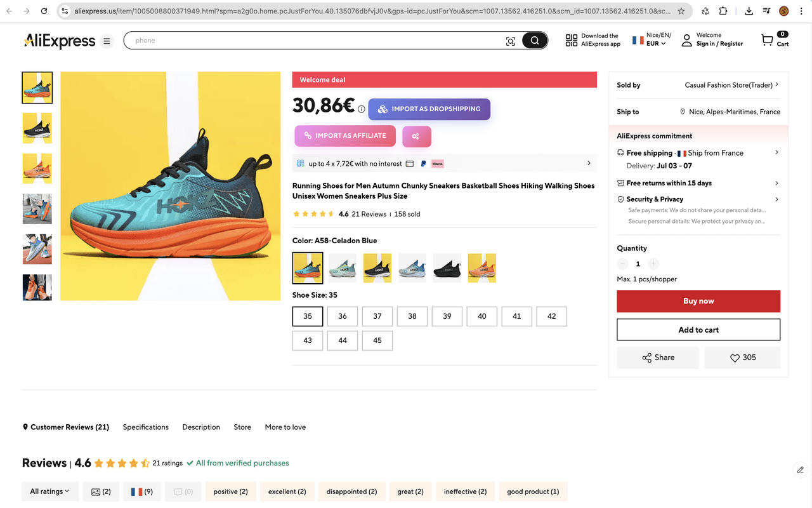
Task: Click the search magnifier button
Action: (534, 40)
